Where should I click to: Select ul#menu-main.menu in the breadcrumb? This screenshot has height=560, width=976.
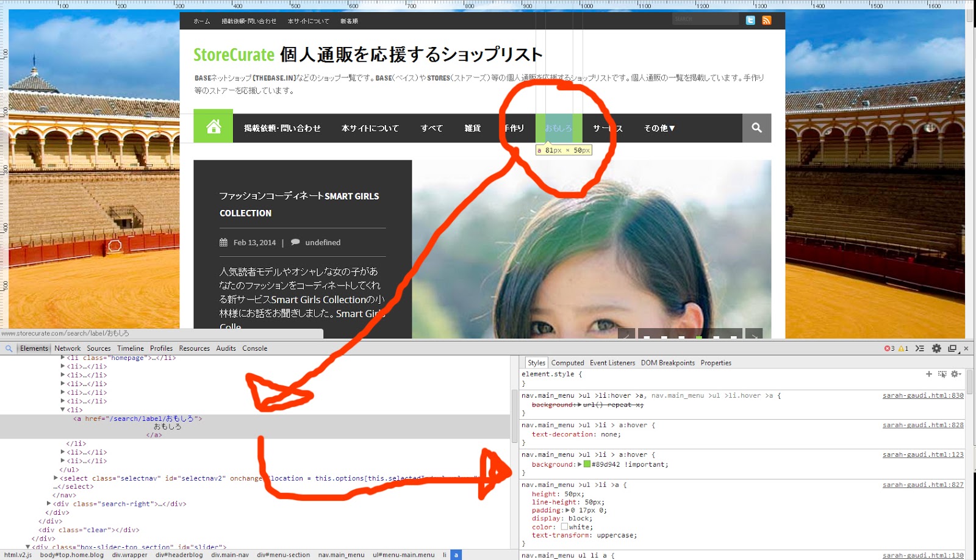click(404, 555)
